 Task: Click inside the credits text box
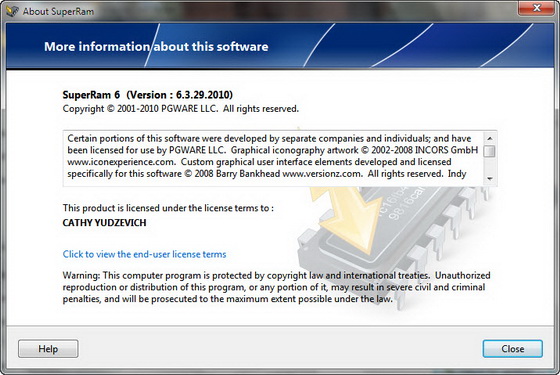coord(273,158)
